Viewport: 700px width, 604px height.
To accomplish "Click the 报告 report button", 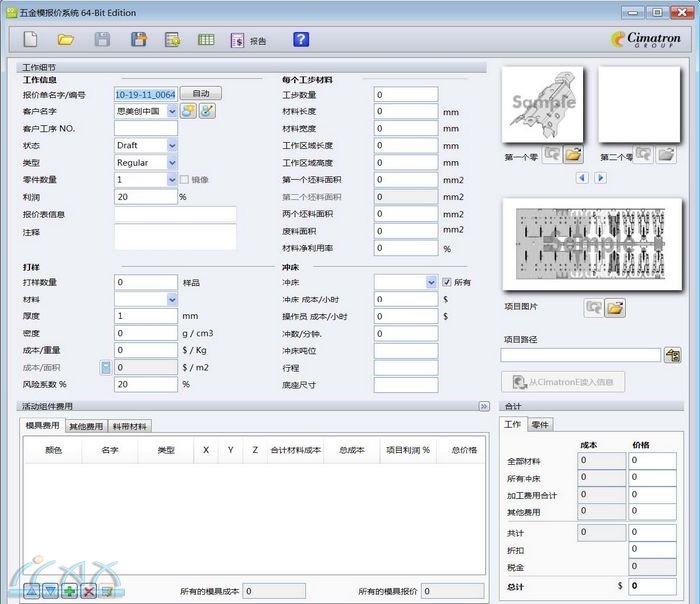I will (250, 40).
